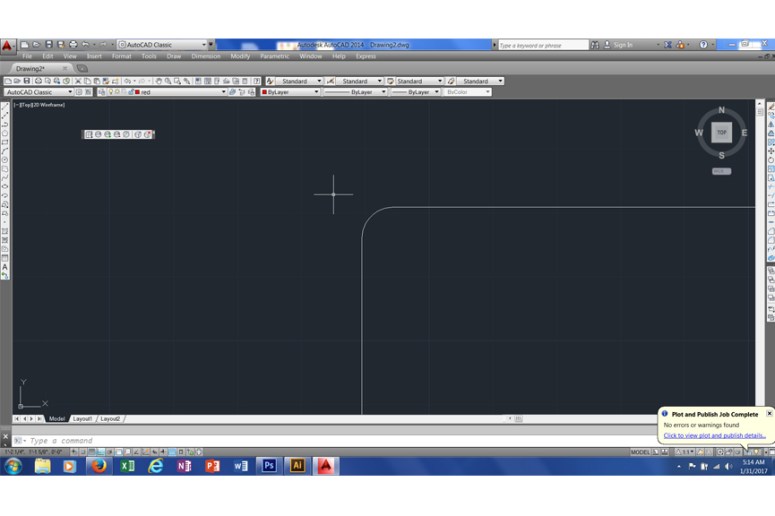
Task: Click link to view plot and publish details
Action: point(714,435)
